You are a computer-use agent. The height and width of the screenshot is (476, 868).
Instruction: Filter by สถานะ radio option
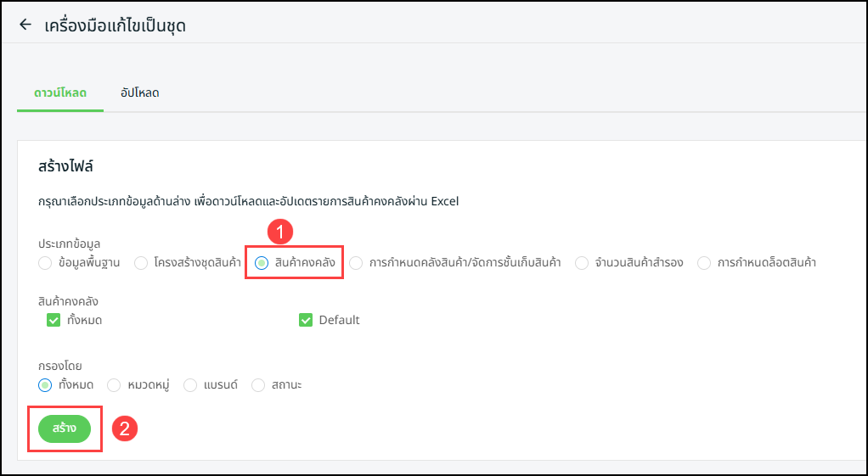pos(258,384)
